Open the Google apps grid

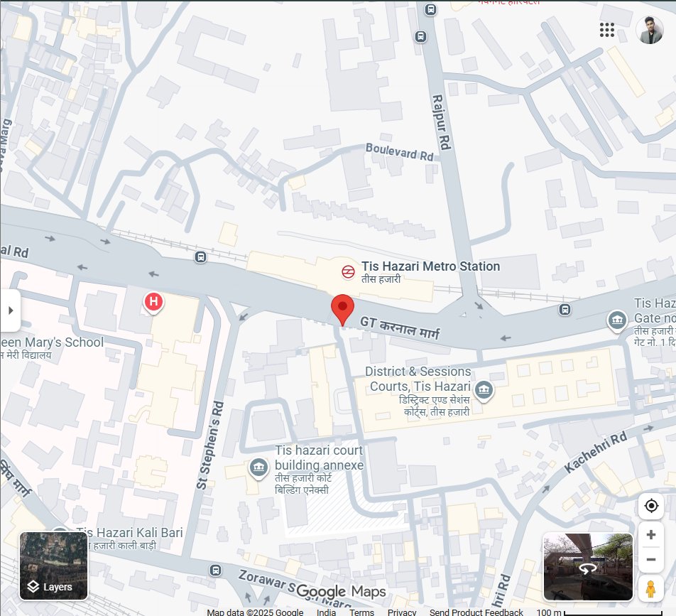click(x=606, y=30)
